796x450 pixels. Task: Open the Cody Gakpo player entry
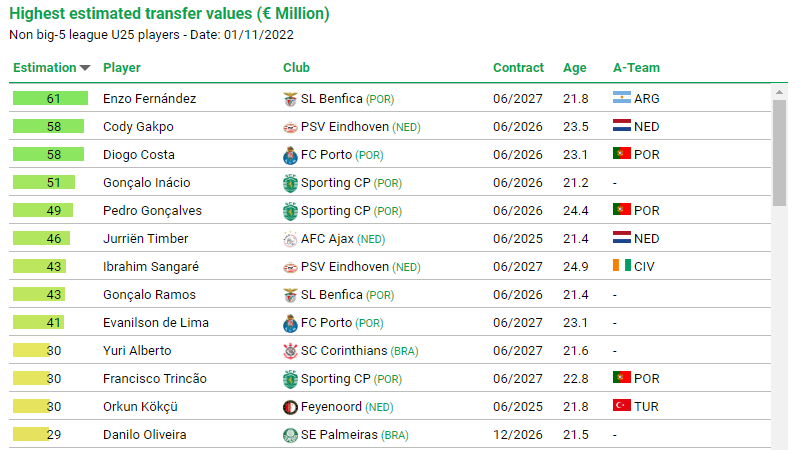(x=138, y=127)
